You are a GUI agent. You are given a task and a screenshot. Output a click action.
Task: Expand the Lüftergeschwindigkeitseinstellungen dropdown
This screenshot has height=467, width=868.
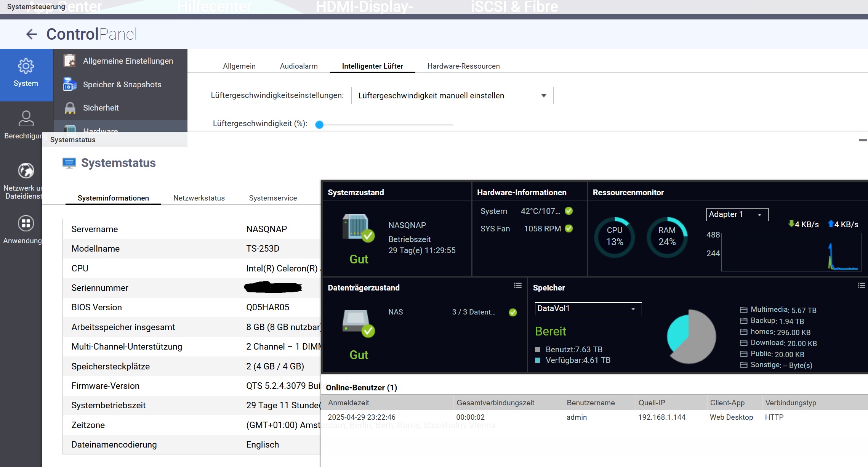pos(452,96)
